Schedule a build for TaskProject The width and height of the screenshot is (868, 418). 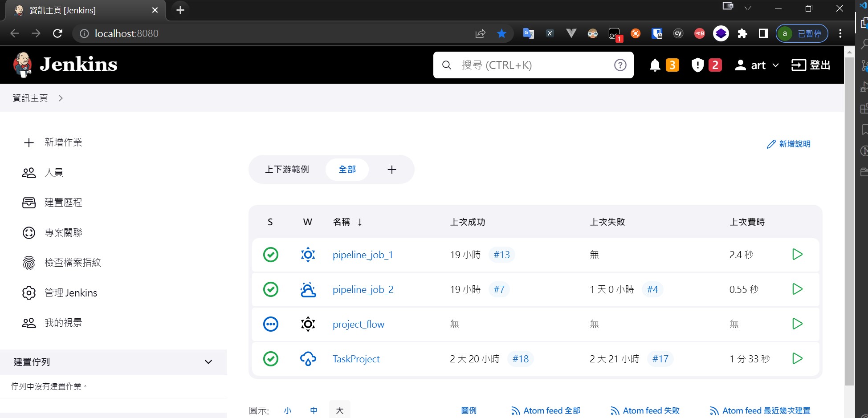(797, 358)
